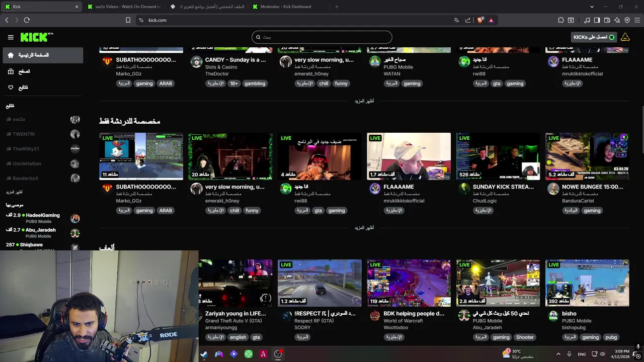This screenshot has height=362, width=644.
Task: Click the english tag under Zariyah stream
Action: [x=238, y=337]
